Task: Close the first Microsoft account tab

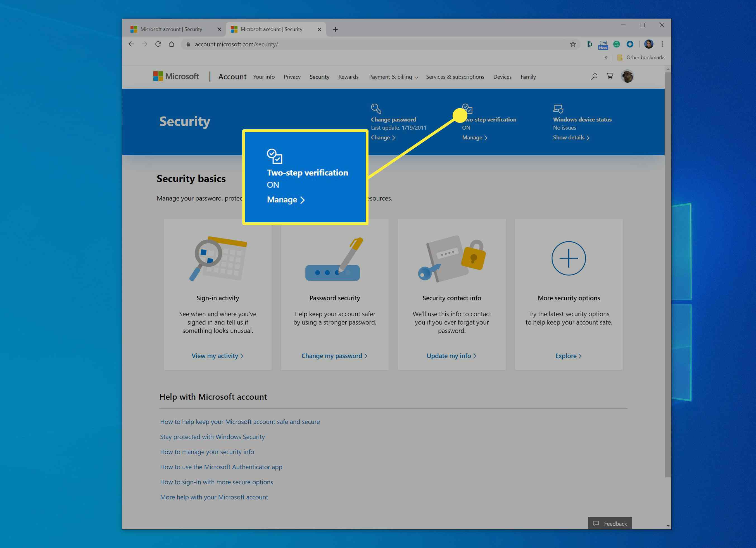Action: (219, 29)
